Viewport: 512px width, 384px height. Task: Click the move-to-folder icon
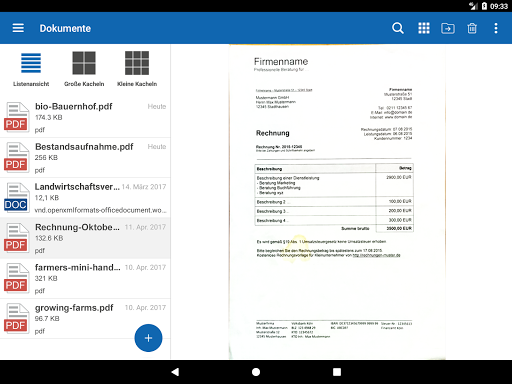[448, 28]
